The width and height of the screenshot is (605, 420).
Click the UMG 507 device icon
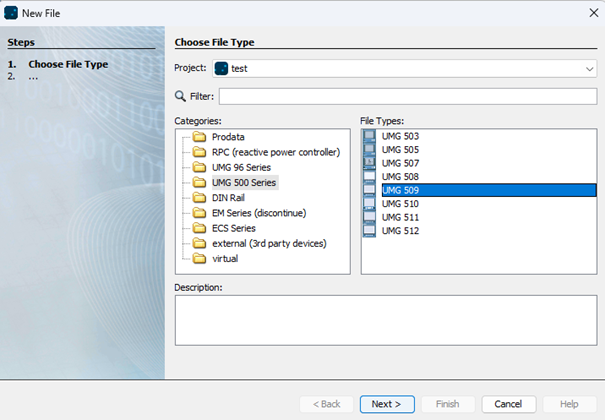coord(369,163)
